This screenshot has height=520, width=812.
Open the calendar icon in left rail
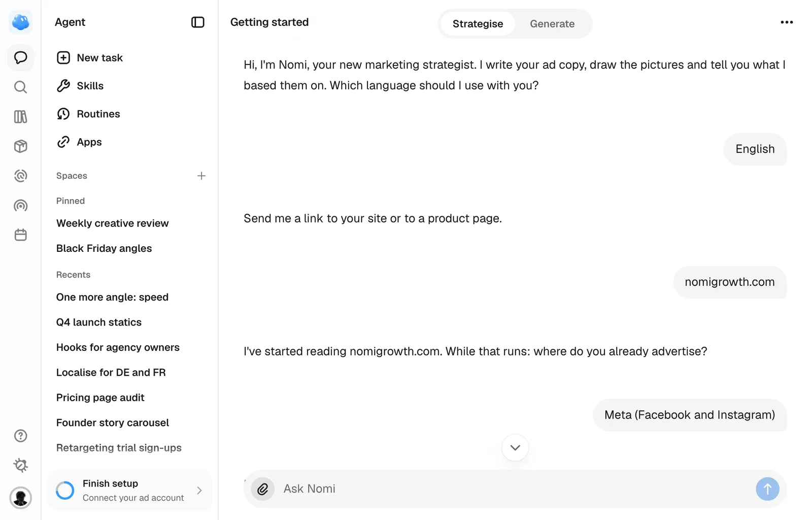tap(21, 235)
